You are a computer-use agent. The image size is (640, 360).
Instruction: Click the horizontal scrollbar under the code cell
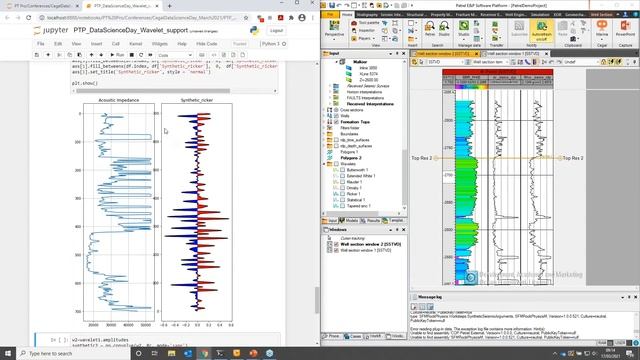tap(153, 91)
